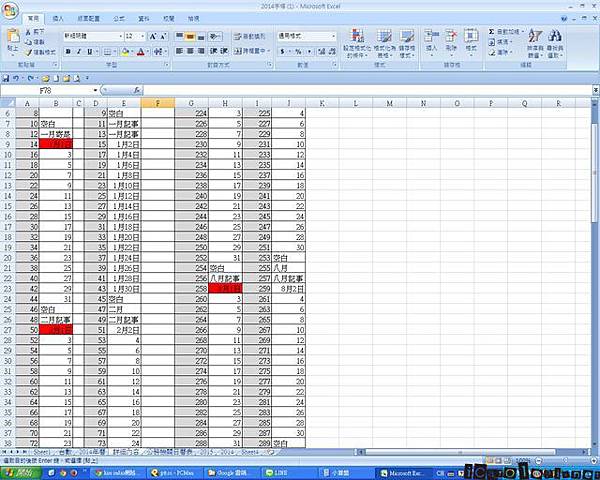Click the insert function fx button

137,90
